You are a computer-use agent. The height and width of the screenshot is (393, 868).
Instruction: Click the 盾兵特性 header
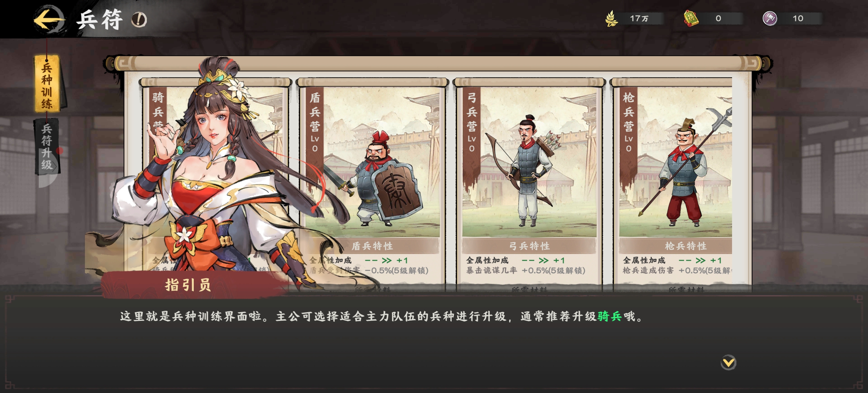372,246
